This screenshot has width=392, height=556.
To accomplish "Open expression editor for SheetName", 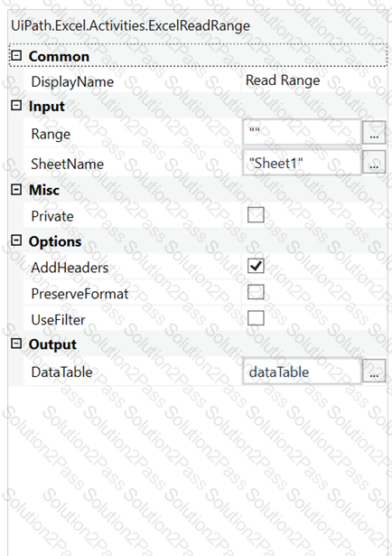I will coord(374,162).
